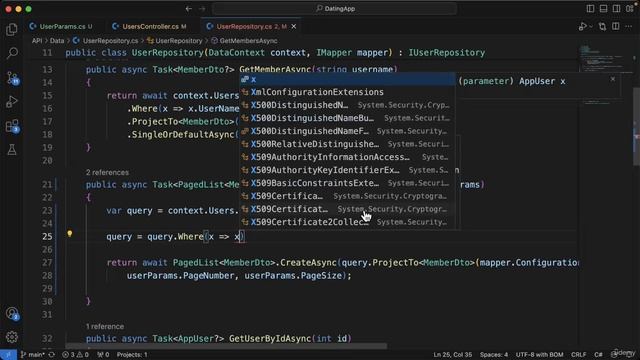640x360 pixels.
Task: Open the Accounts menu icon
Action: (x=12, y=313)
